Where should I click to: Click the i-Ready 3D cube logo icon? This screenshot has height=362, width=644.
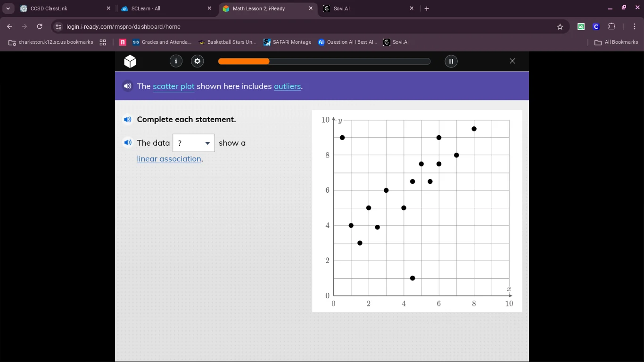click(130, 61)
